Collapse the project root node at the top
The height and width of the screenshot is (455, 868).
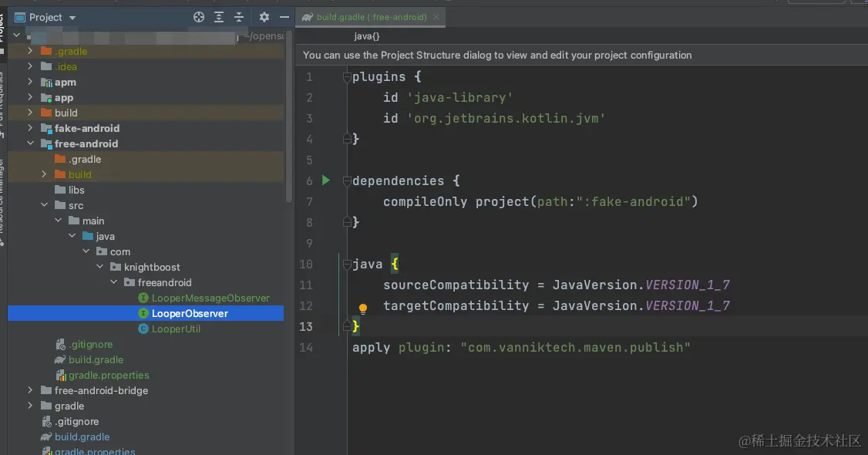[x=17, y=35]
